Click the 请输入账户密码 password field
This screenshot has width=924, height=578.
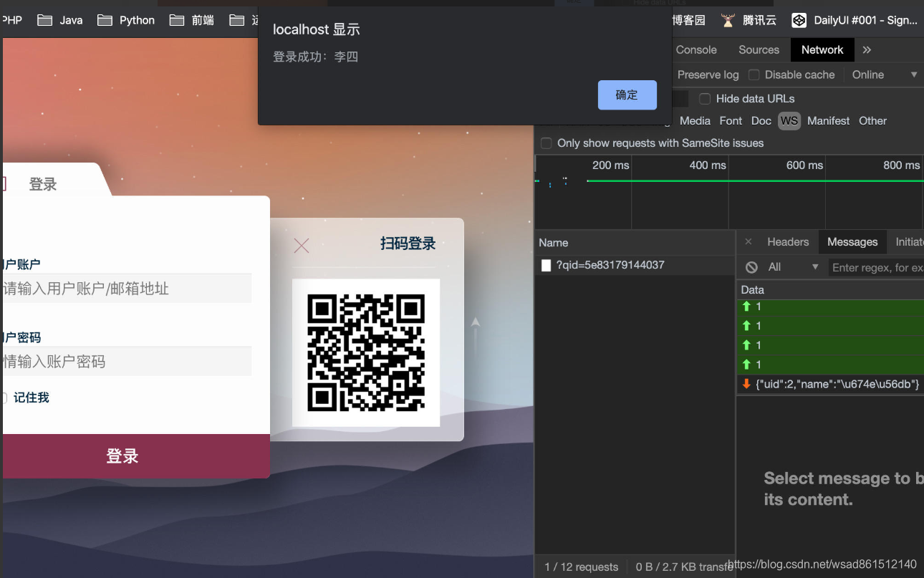point(127,362)
